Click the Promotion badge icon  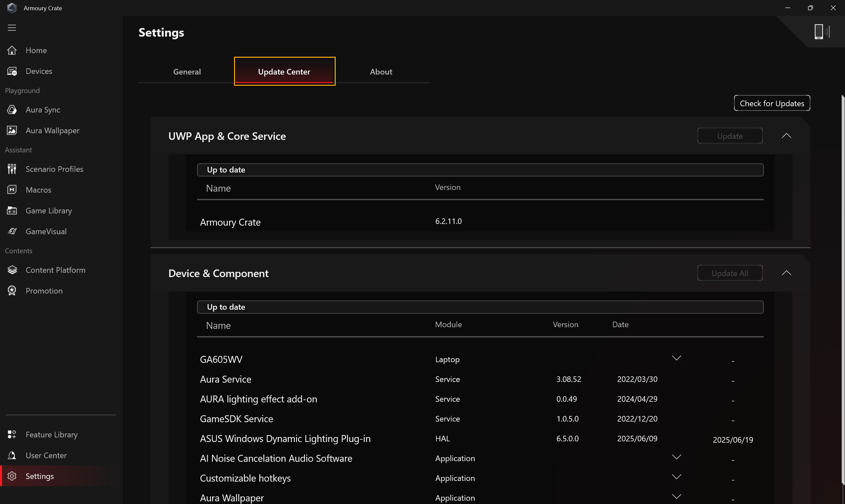[x=12, y=291]
